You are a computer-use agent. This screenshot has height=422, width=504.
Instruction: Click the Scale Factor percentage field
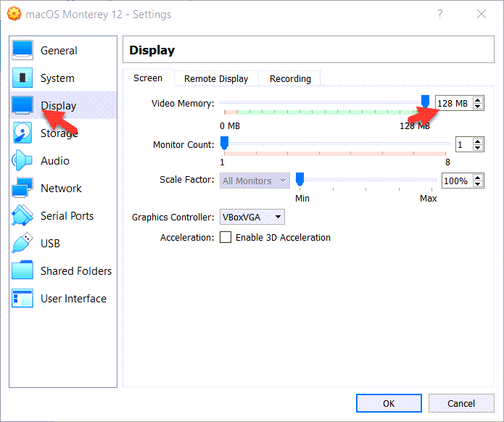point(455,181)
